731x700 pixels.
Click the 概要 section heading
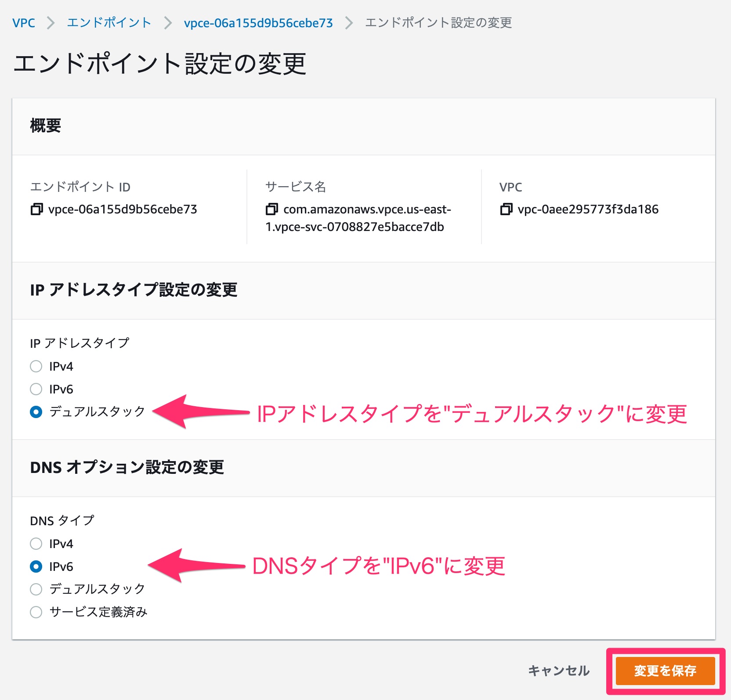coord(46,126)
